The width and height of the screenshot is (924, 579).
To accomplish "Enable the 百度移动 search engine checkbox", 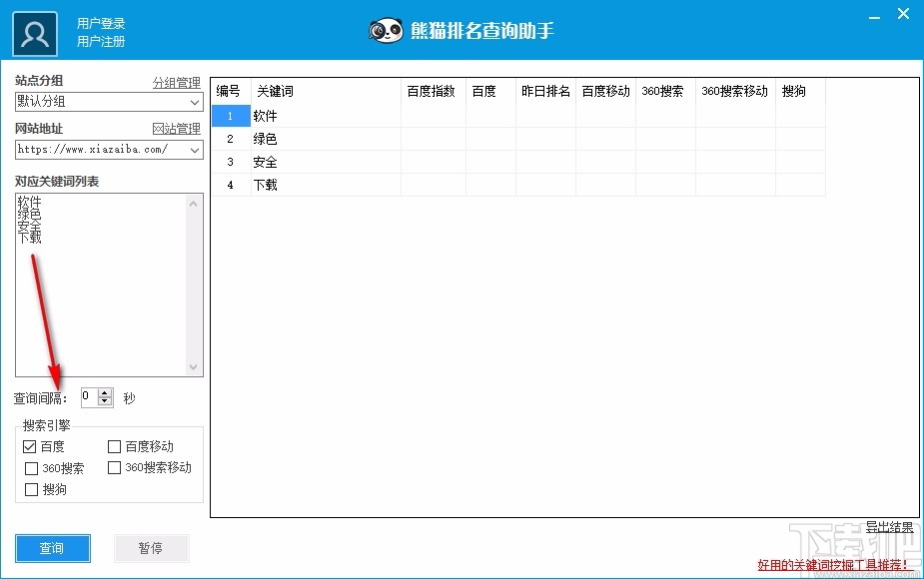I will tap(113, 446).
